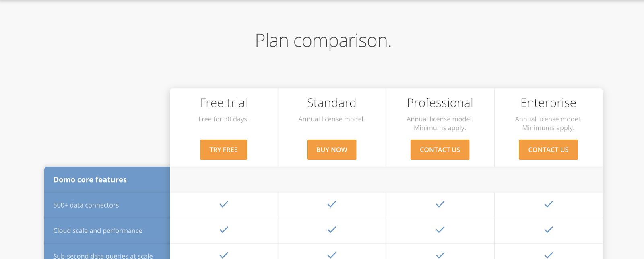This screenshot has width=644, height=259.
Task: Click Standard checkmark for Cloud scale row
Action: point(332,230)
